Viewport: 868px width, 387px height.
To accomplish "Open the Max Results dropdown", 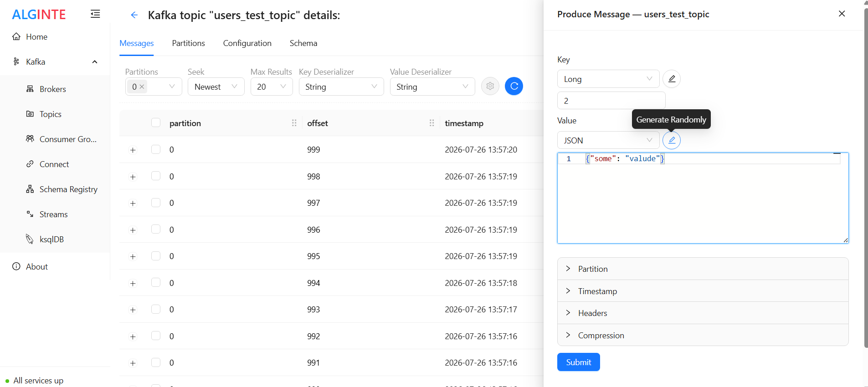I will (x=272, y=87).
